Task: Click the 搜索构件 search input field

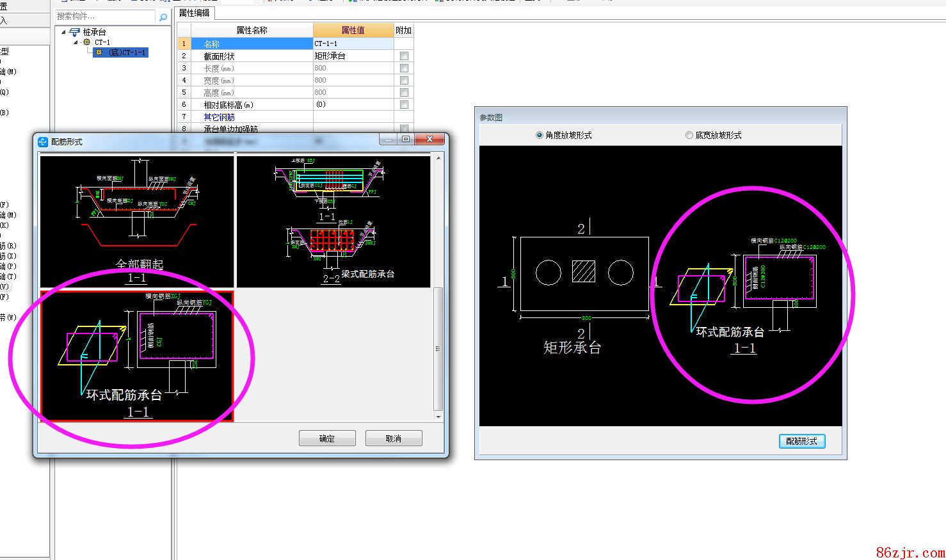Action: coord(104,17)
